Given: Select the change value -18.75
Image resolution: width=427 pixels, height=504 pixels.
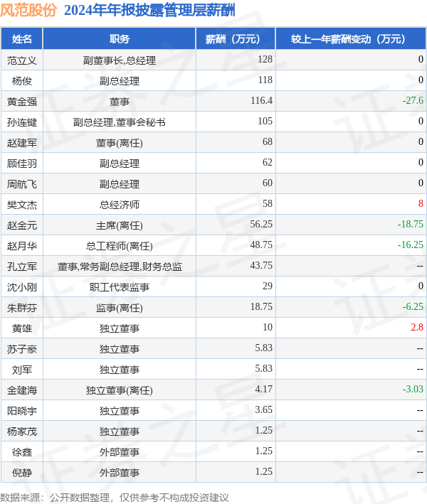Looking at the screenshot, I should pyautogui.click(x=410, y=224).
